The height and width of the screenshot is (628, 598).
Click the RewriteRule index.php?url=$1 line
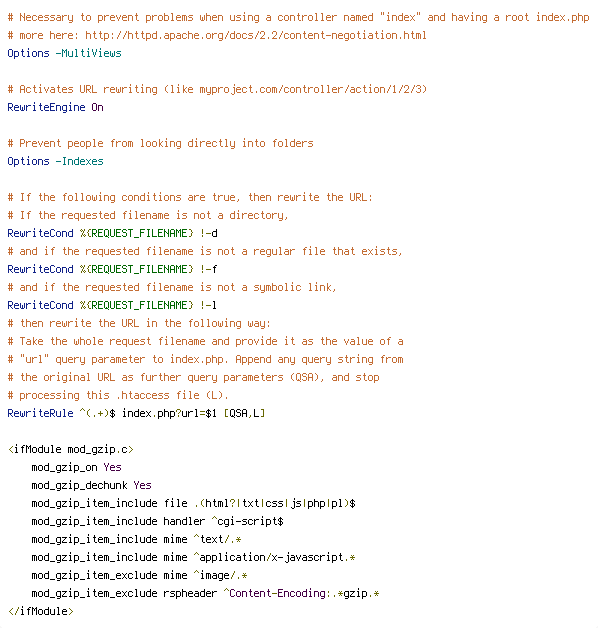pyautogui.click(x=136, y=413)
